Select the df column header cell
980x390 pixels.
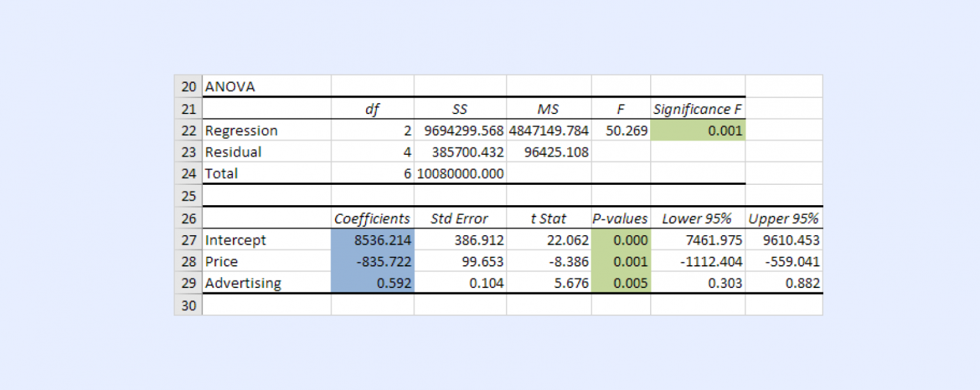pyautogui.click(x=372, y=108)
